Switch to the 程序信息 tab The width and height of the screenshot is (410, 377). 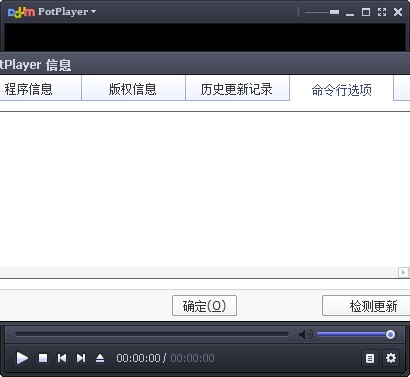[40, 89]
